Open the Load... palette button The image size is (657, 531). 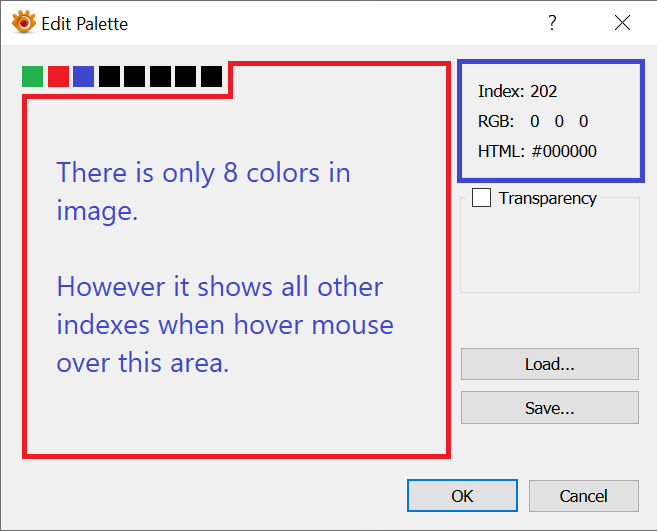[549, 364]
